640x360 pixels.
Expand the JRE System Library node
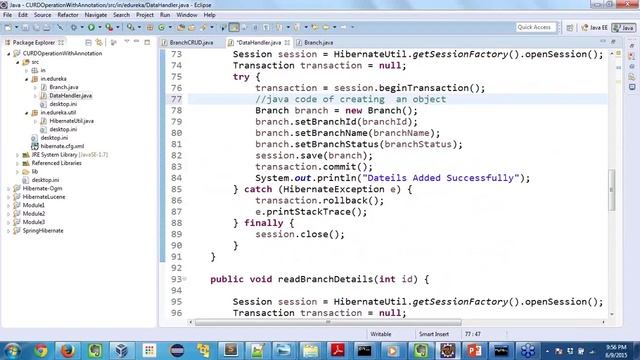[18, 155]
